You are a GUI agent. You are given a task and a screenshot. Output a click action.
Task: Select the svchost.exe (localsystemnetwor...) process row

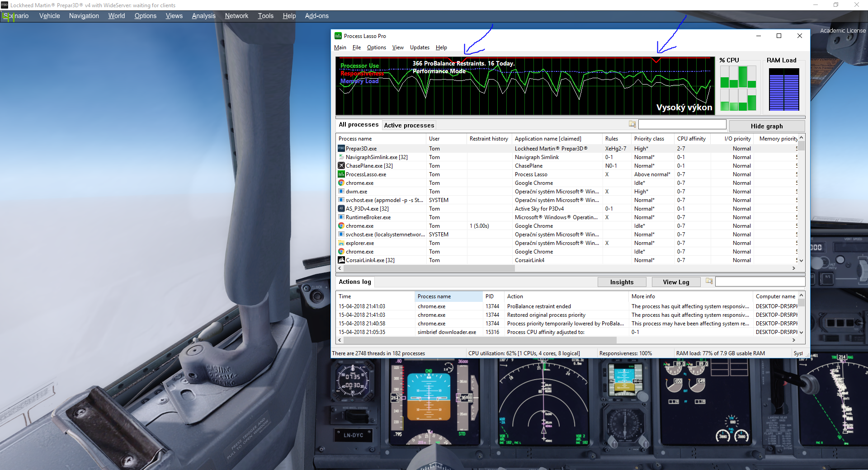567,235
